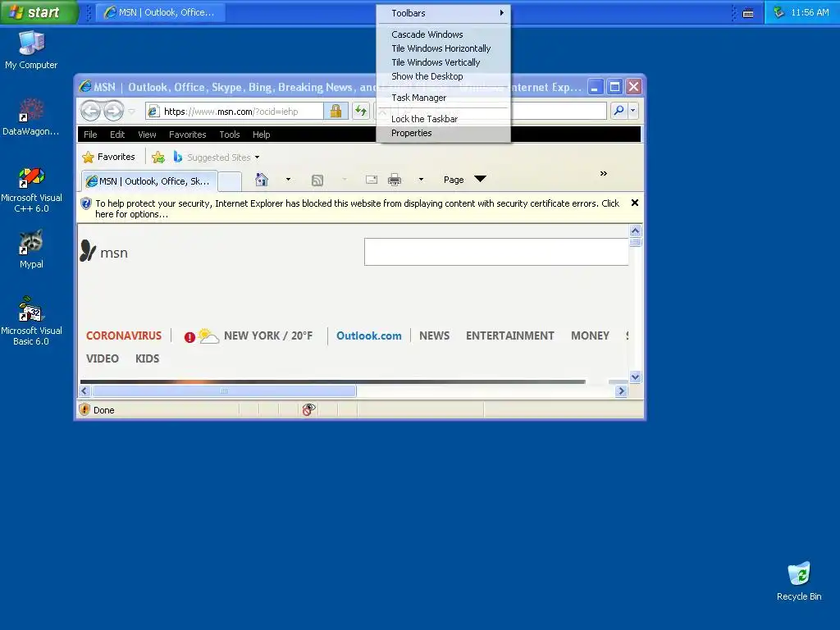Click the green Refresh arrows button
The width and height of the screenshot is (840, 630).
pos(361,111)
